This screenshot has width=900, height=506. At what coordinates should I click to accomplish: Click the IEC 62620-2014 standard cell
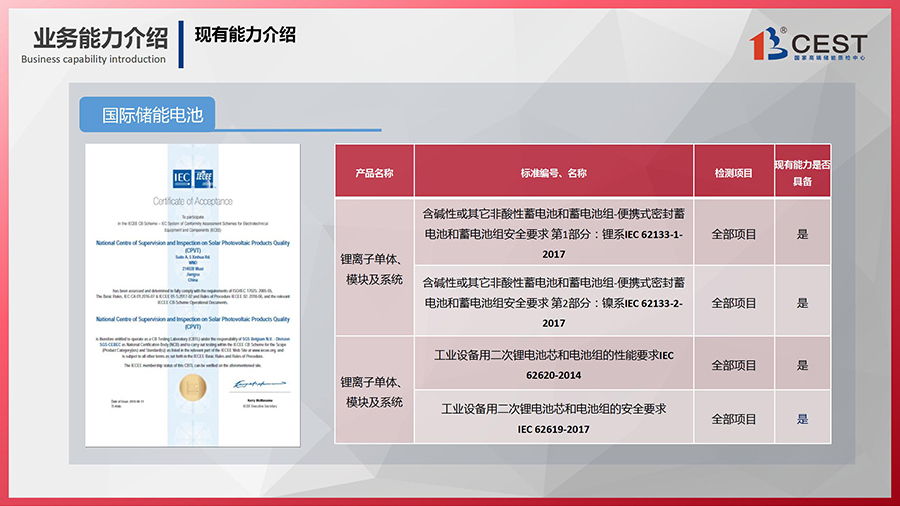(x=554, y=364)
